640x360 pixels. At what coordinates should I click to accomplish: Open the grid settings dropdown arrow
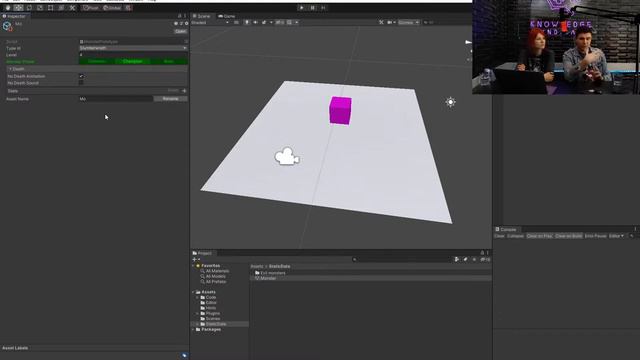click(296, 22)
